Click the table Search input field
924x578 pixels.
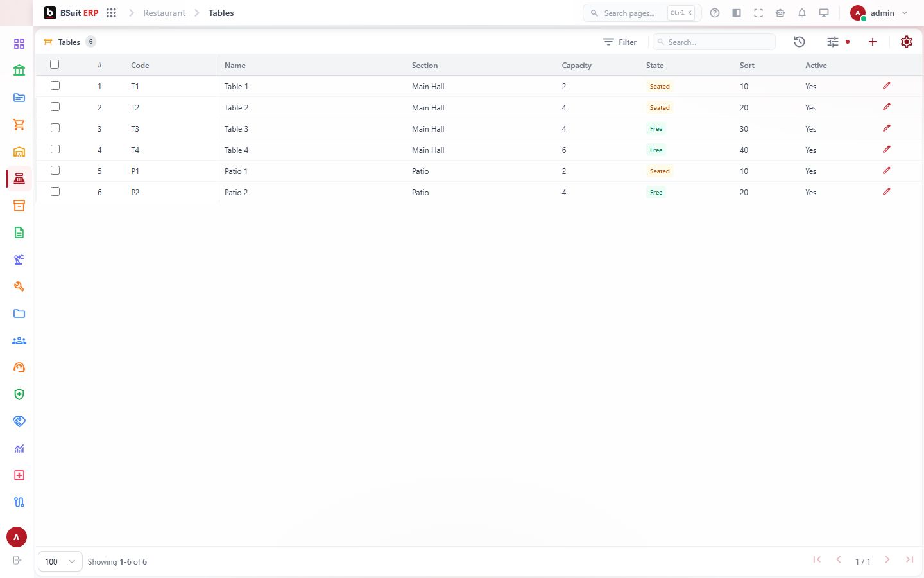pyautogui.click(x=714, y=42)
